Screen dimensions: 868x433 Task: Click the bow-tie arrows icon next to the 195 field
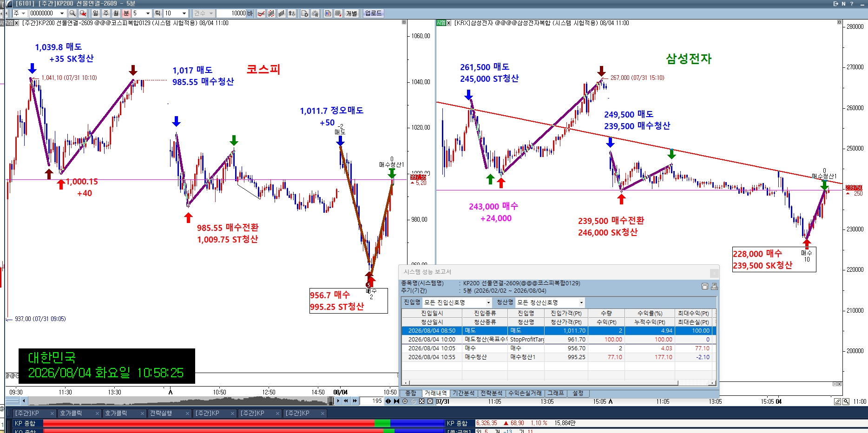pos(396,401)
